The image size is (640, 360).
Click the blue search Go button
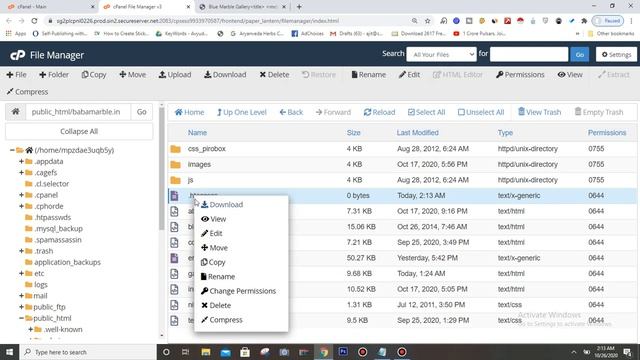(580, 54)
